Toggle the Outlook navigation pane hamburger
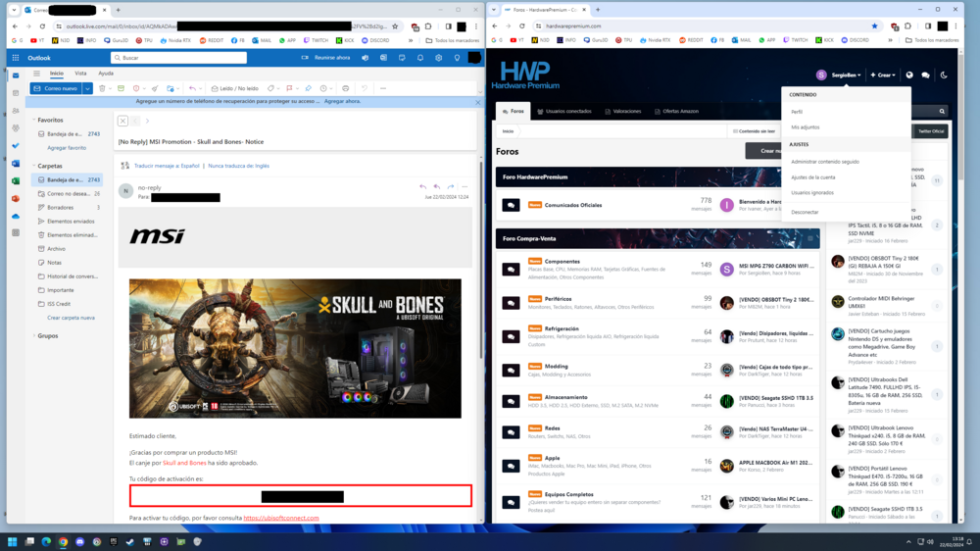Image resolution: width=980 pixels, height=551 pixels. [x=36, y=74]
